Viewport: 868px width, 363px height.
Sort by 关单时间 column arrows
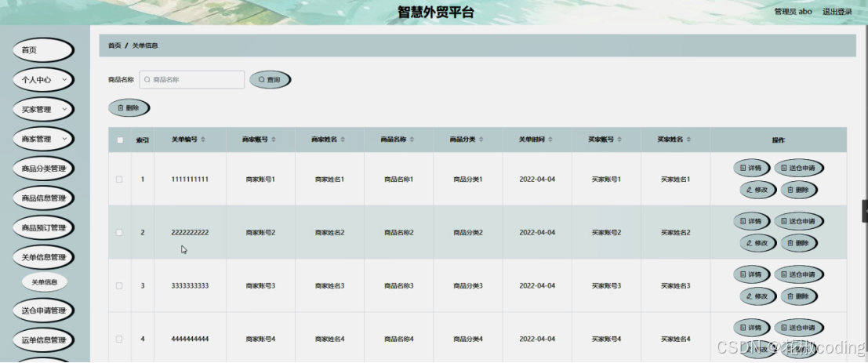tap(550, 140)
